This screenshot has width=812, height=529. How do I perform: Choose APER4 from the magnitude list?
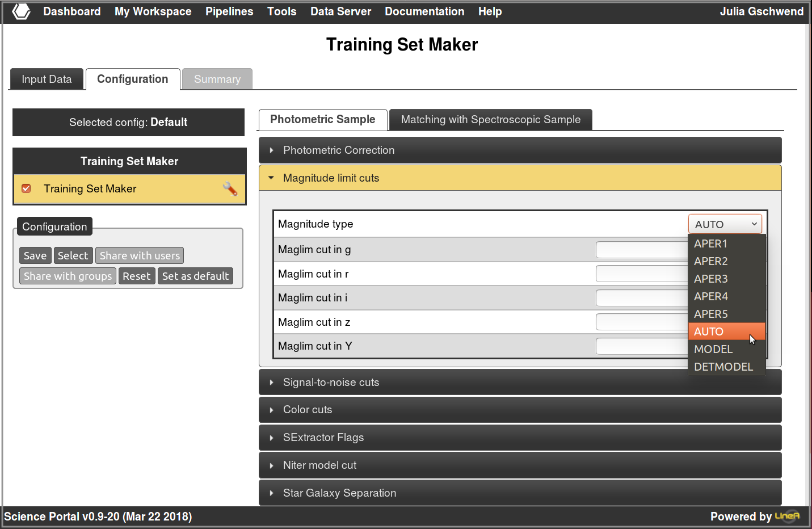727,296
